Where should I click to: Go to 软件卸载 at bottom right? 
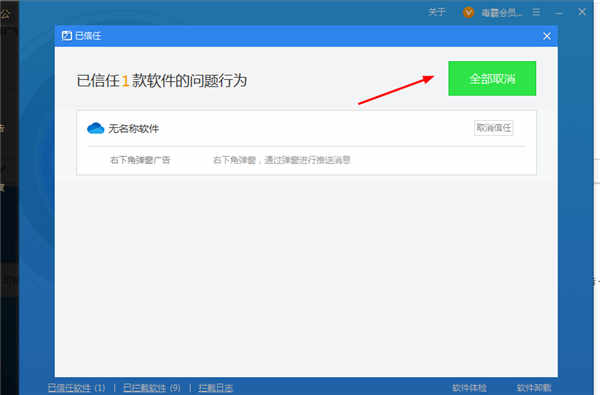(x=534, y=388)
